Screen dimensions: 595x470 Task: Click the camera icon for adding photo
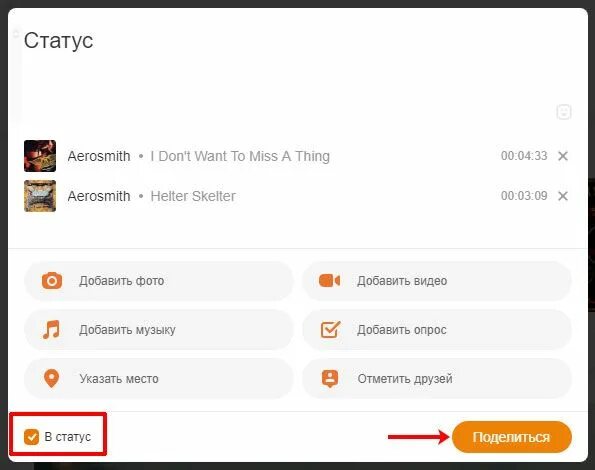(52, 281)
